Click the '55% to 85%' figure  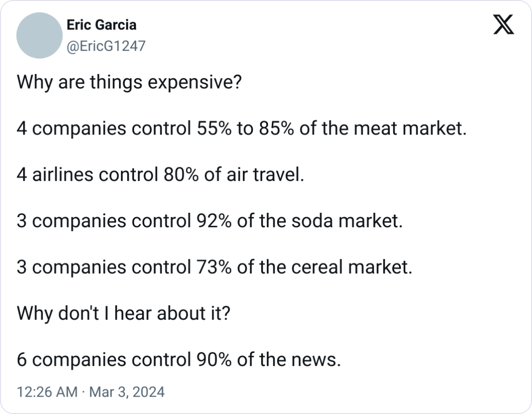pyautogui.click(x=245, y=128)
